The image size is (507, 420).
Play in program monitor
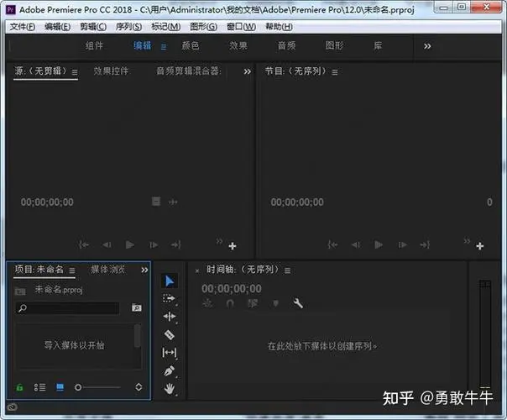[x=379, y=244]
